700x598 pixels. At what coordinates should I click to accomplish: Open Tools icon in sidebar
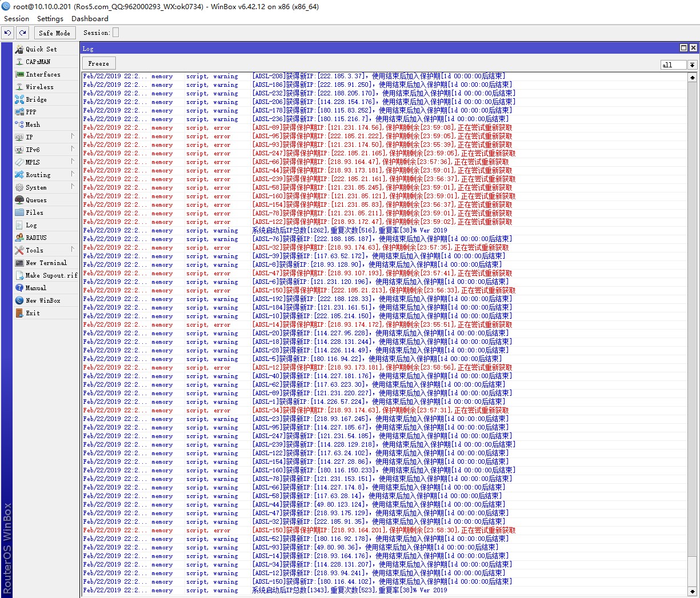[19, 250]
